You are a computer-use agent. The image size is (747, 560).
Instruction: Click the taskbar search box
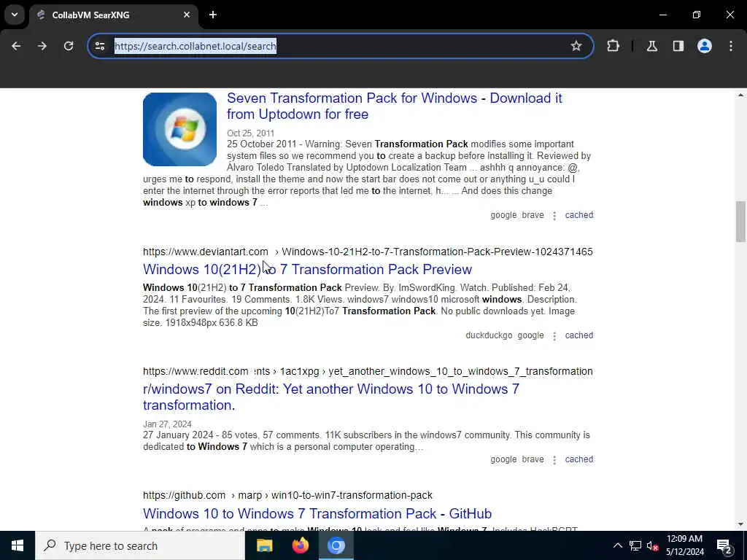click(140, 545)
